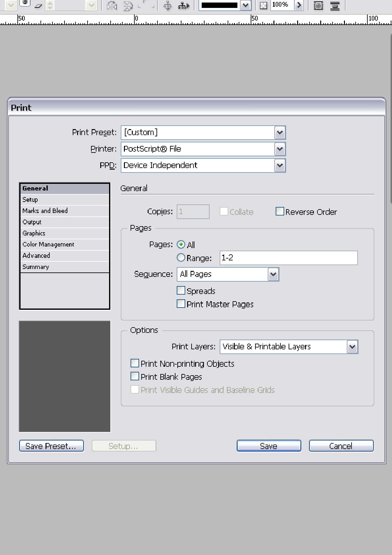Select the Range radio button
The height and width of the screenshot is (555, 392).
[x=181, y=258]
